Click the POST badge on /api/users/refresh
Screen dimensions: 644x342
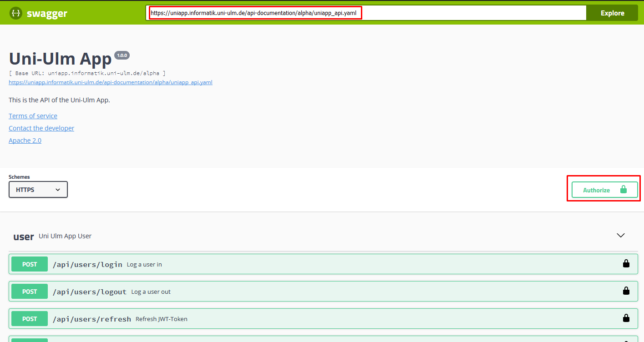(x=30, y=319)
